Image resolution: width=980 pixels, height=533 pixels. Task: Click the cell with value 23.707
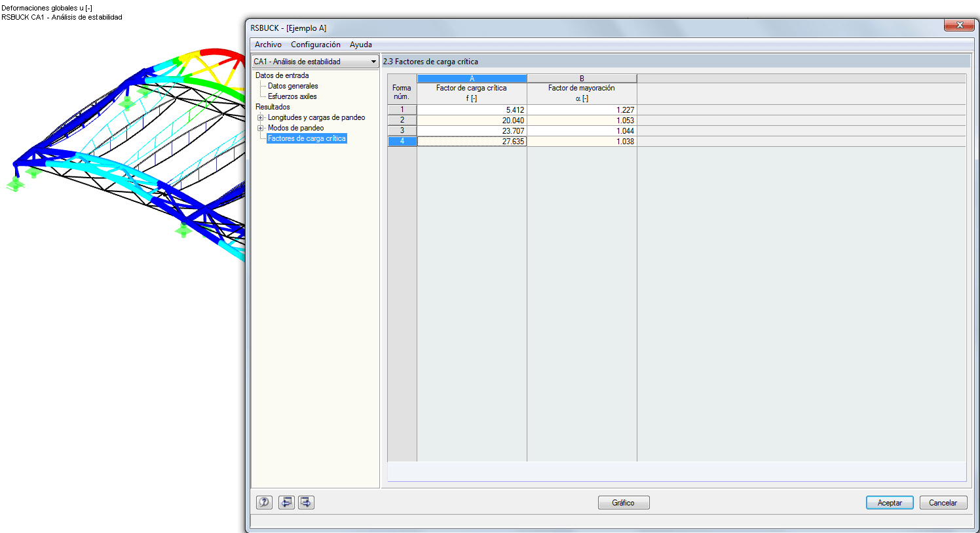pyautogui.click(x=472, y=130)
